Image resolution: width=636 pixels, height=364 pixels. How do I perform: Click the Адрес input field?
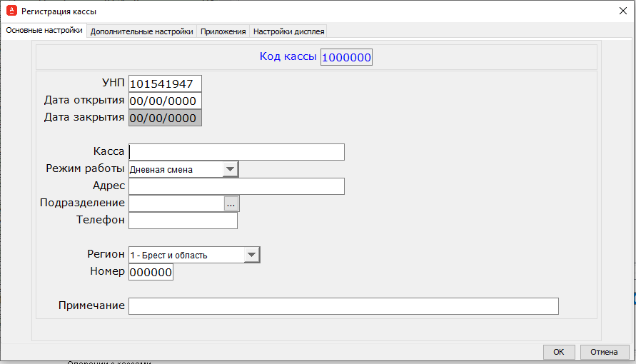(x=236, y=186)
